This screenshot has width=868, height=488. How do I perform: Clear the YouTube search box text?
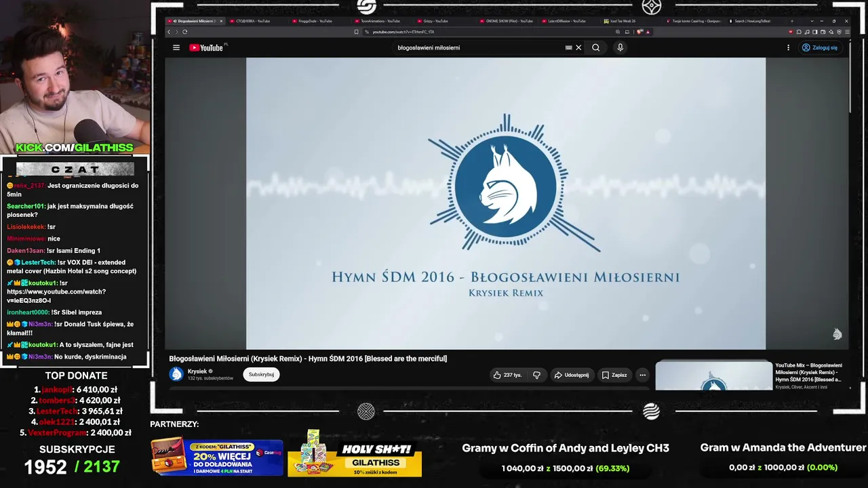tap(578, 47)
